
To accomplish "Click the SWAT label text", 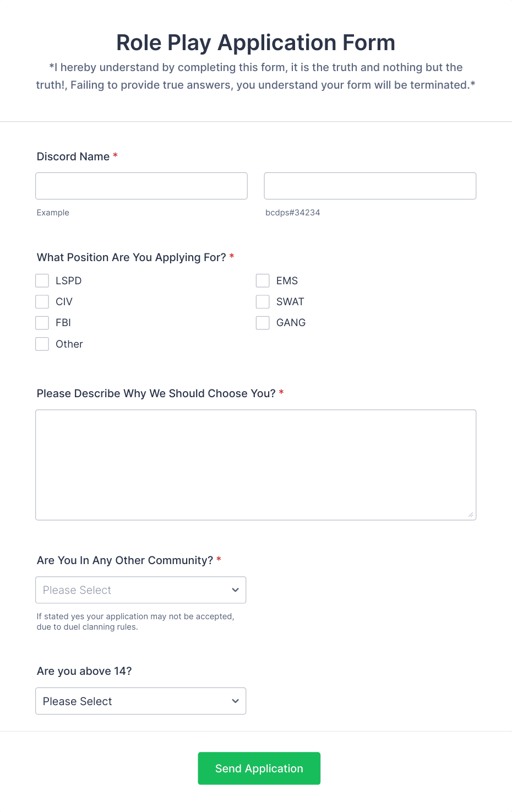I will point(290,302).
